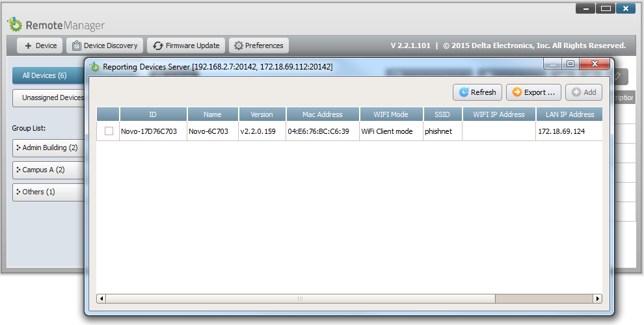Click the Reporting Devices Server title bar icon

[x=95, y=67]
